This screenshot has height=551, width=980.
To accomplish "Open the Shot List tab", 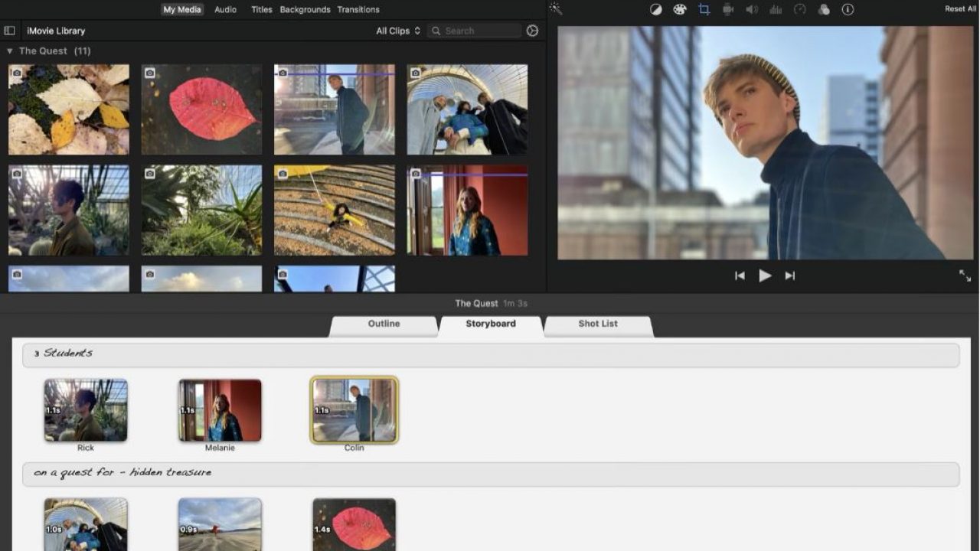I will 598,324.
